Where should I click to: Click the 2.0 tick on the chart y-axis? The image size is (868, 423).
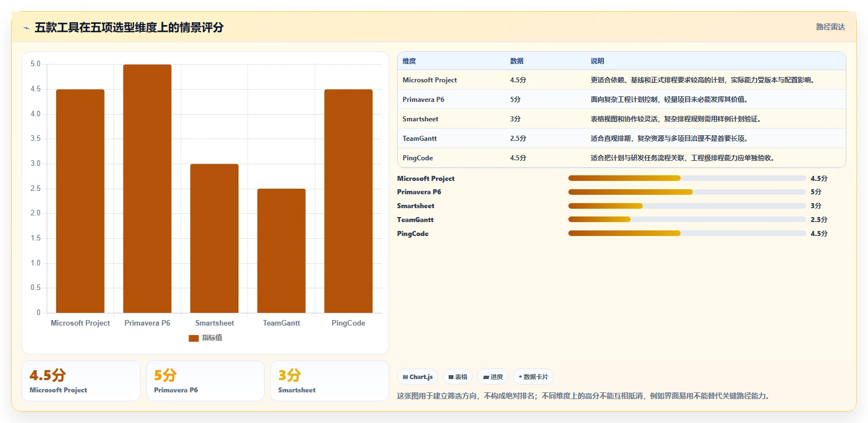[36, 213]
